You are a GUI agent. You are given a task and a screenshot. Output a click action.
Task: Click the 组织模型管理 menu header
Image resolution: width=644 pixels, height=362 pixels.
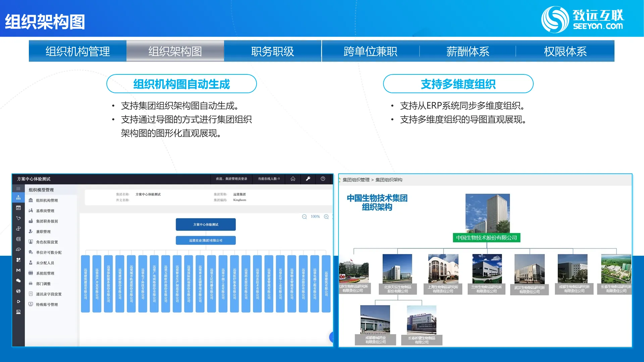[41, 190]
